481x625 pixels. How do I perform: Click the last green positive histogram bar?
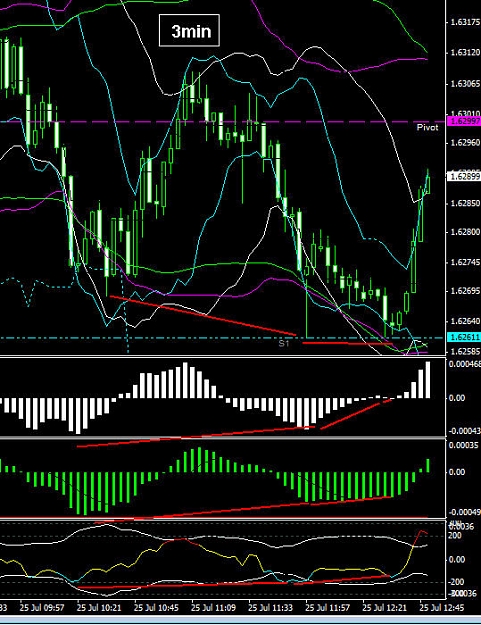pyautogui.click(x=428, y=466)
